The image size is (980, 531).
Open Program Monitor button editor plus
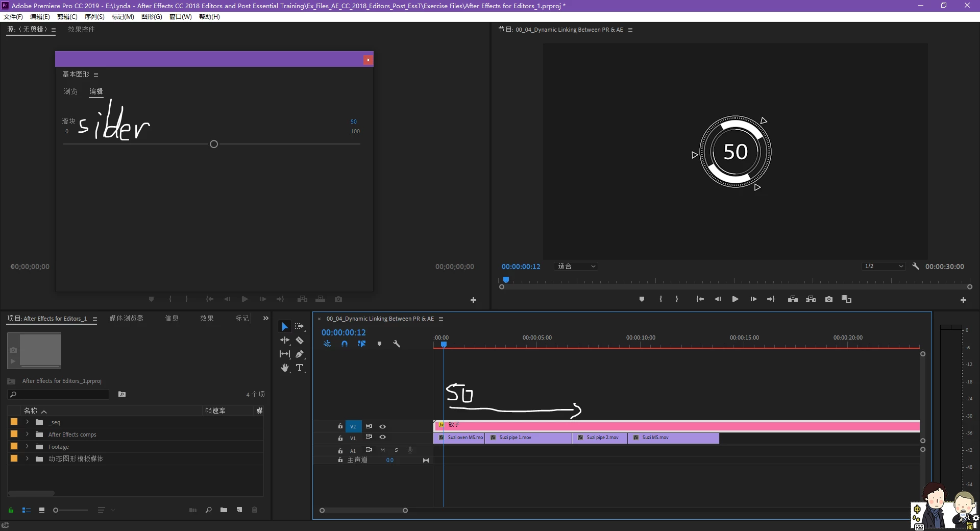963,300
